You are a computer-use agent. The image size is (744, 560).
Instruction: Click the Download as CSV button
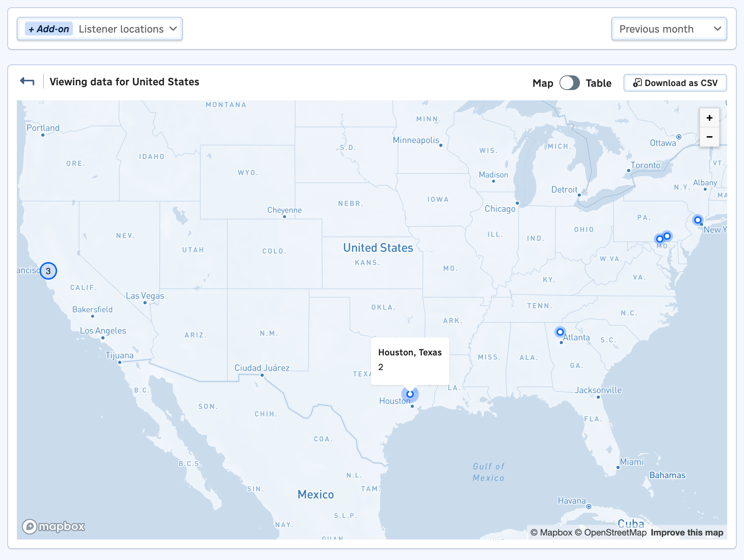[x=675, y=82]
